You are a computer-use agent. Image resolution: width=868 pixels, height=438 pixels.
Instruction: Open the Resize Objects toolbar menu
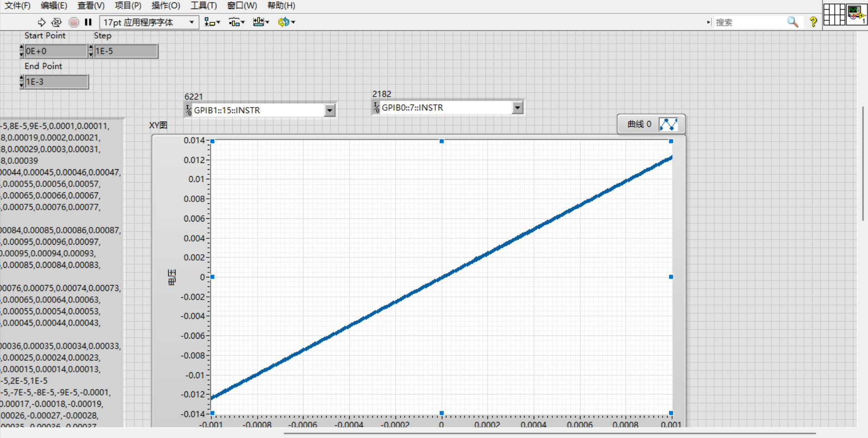[x=261, y=22]
